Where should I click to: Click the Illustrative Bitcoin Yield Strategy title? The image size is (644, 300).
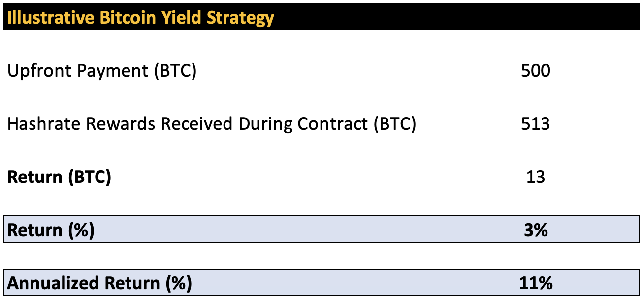point(140,18)
